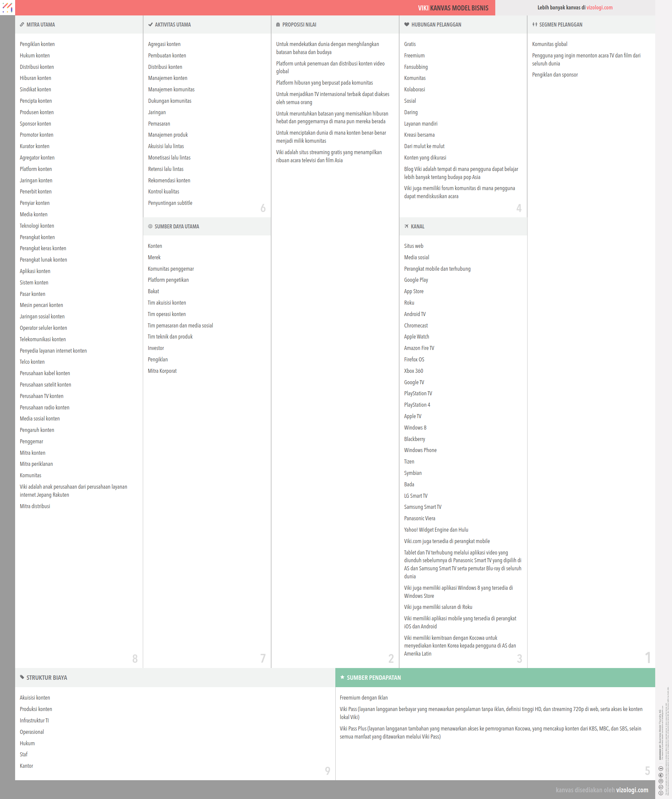Click the tag icon beside Struktur Biaya
Image resolution: width=672 pixels, height=799 pixels.
point(22,677)
